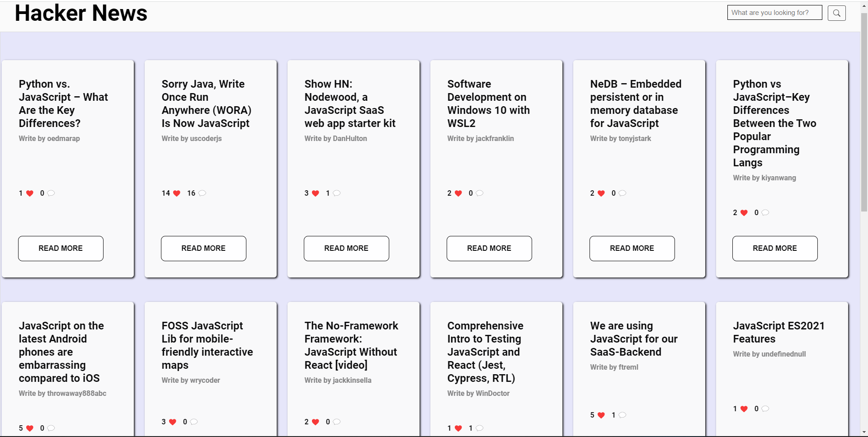Open comments icon on the WSL2 post

click(480, 193)
